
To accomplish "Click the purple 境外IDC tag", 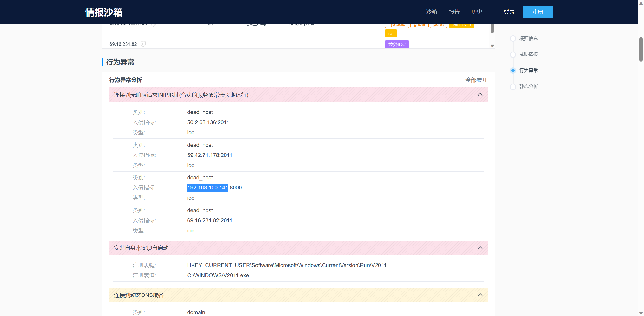I will [x=397, y=44].
